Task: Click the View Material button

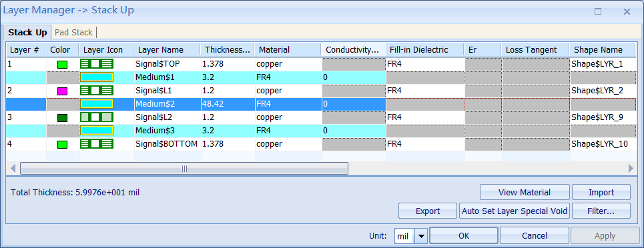Action: (x=525, y=192)
